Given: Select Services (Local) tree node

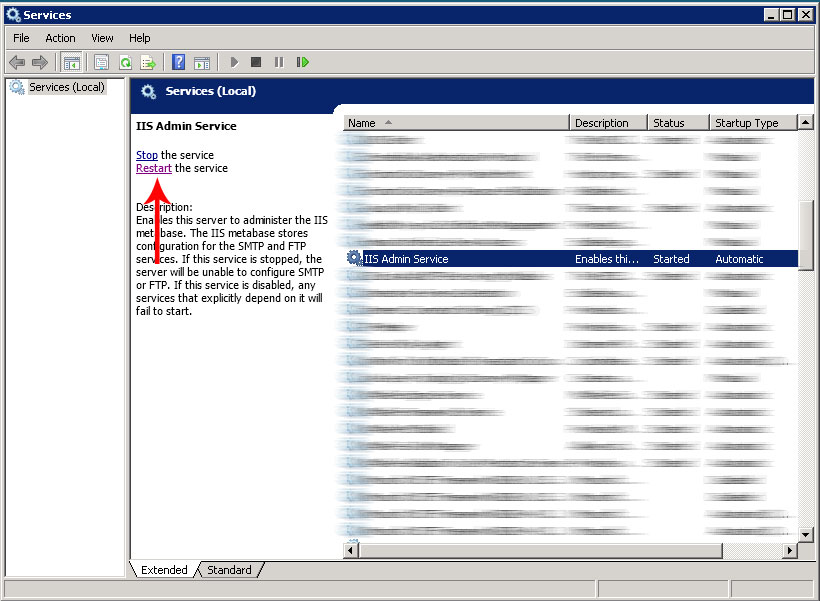Looking at the screenshot, I should click(x=66, y=87).
